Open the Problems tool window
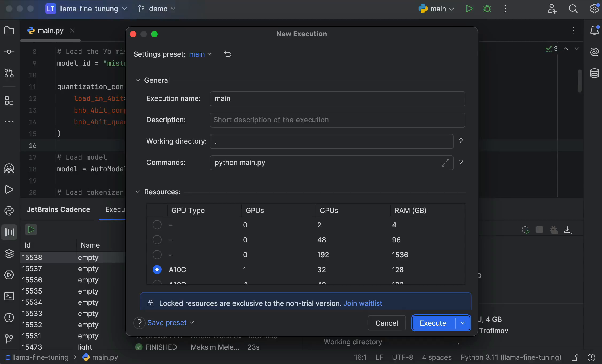Viewport: 602px width, 364px height. 9,318
